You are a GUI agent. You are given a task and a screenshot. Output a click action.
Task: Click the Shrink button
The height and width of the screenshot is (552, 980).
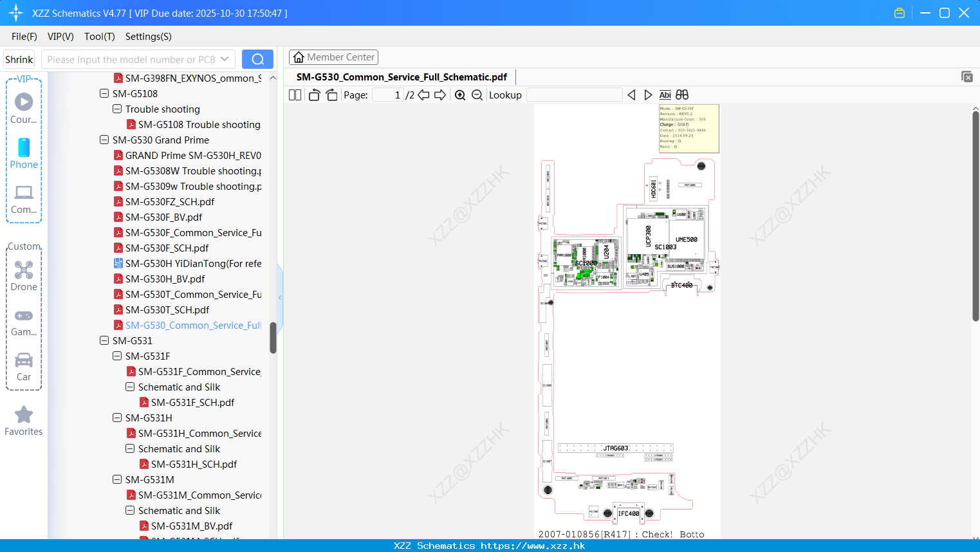[19, 59]
